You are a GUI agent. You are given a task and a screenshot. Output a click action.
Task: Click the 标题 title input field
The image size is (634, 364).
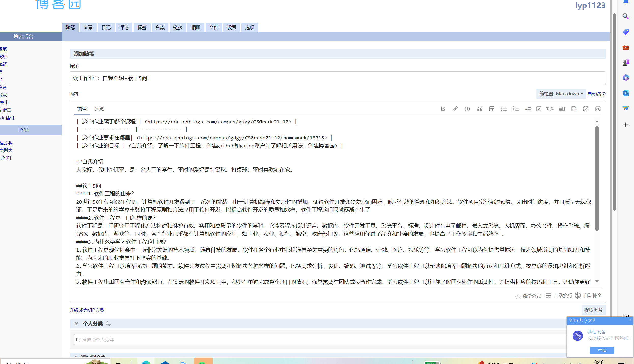coord(337,78)
